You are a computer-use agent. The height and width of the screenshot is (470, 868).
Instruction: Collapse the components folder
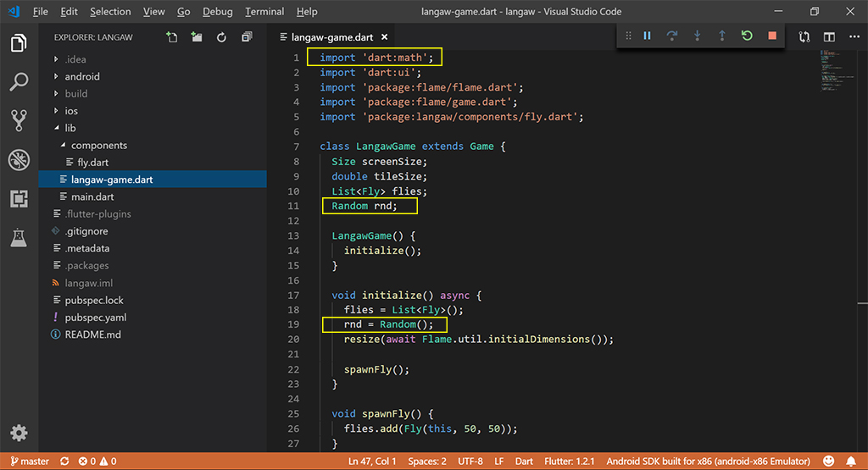pos(98,146)
